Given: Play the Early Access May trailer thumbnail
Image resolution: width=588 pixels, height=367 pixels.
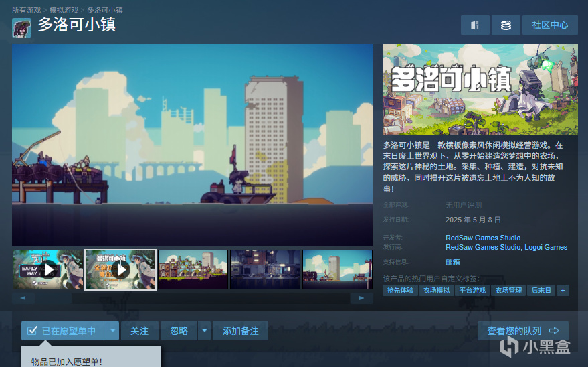Looking at the screenshot, I should coord(48,269).
